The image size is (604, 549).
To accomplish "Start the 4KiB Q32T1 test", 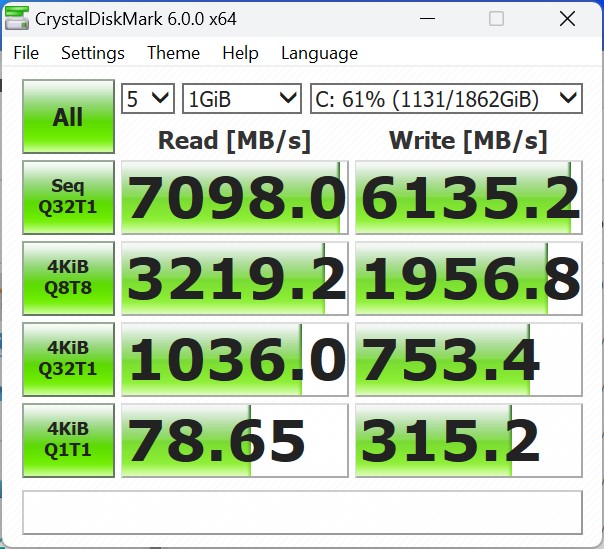I will 69,359.
